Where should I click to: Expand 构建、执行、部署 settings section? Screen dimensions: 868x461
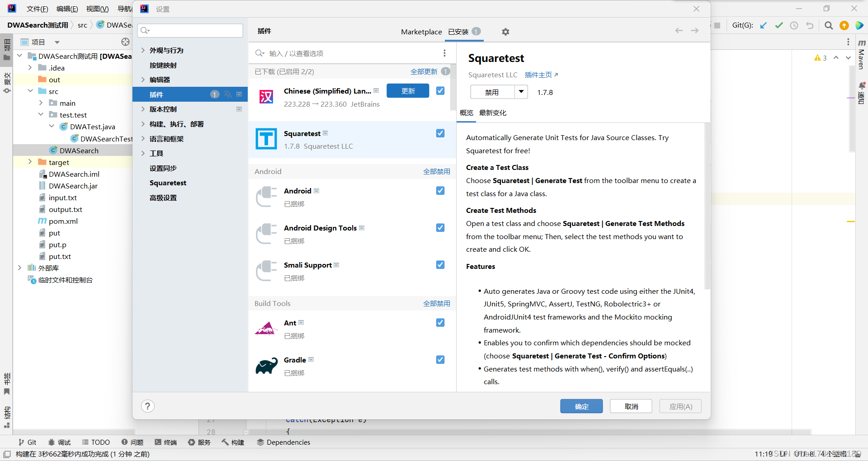point(143,124)
